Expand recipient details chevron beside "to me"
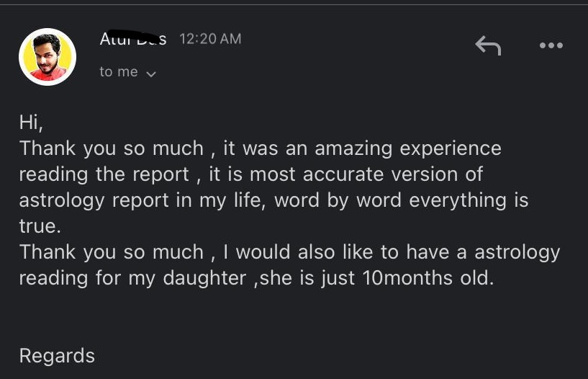 coord(151,73)
